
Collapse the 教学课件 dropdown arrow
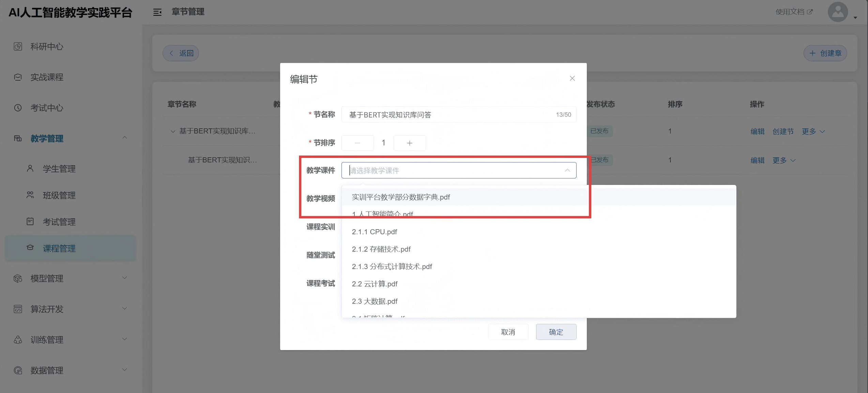pos(567,170)
